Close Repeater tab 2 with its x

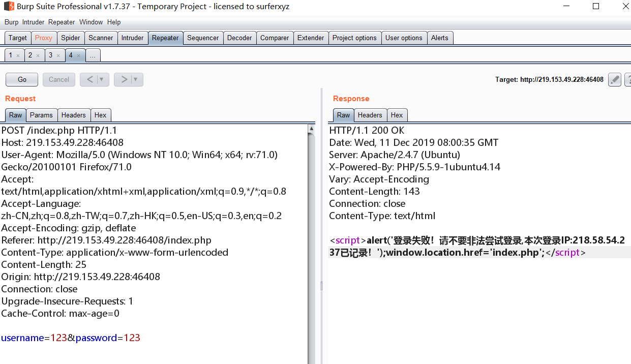[38, 55]
